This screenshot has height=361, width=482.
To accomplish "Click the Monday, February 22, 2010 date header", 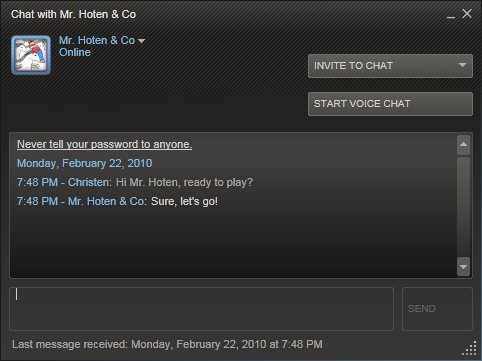I will 85,163.
